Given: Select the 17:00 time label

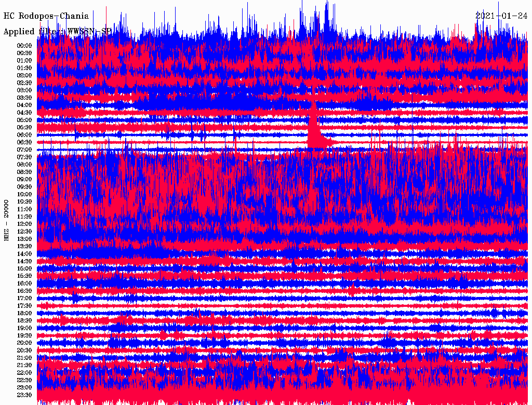Looking at the screenshot, I should (24, 298).
